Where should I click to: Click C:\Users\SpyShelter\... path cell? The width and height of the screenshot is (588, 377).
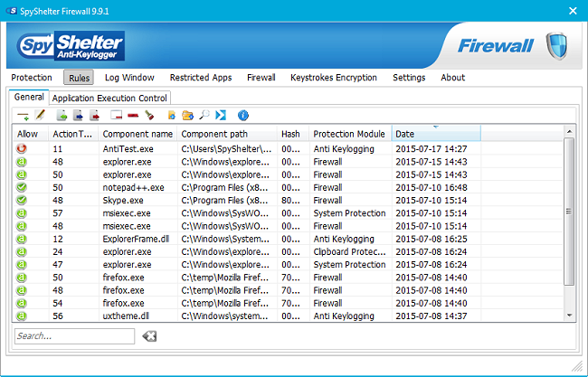226,149
